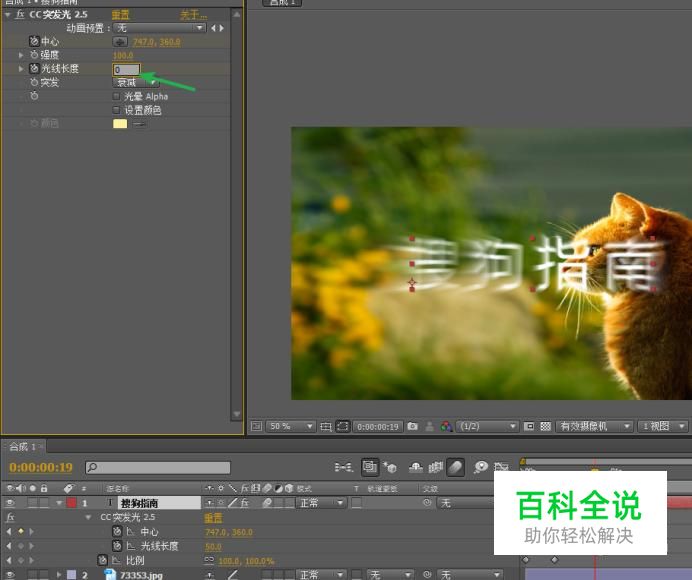Click the center point crosshair picker button

(120, 41)
